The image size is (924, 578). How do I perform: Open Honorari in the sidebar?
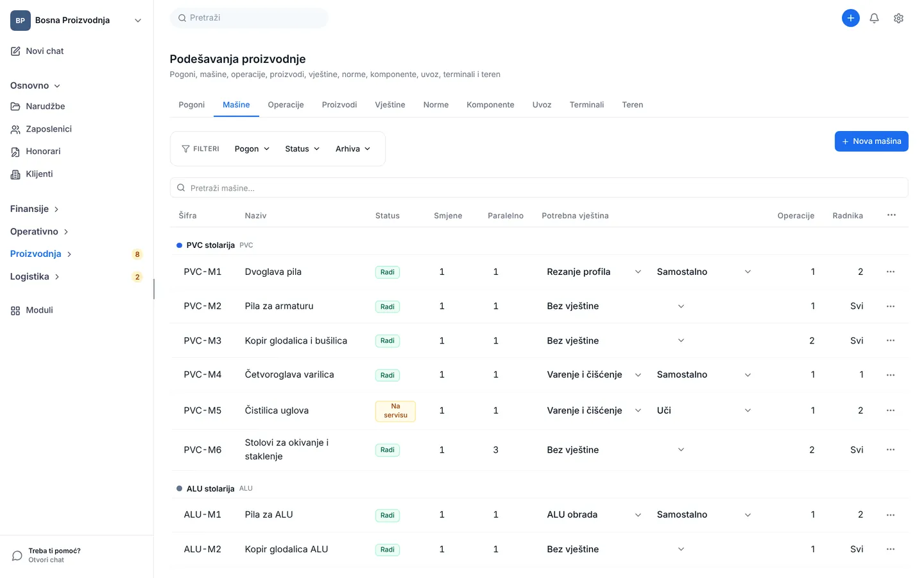coord(36,152)
